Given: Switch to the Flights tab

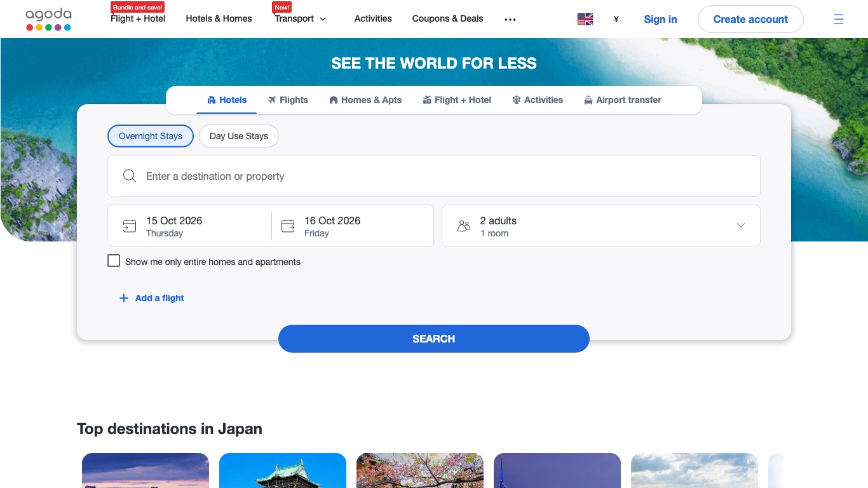Looking at the screenshot, I should point(288,100).
